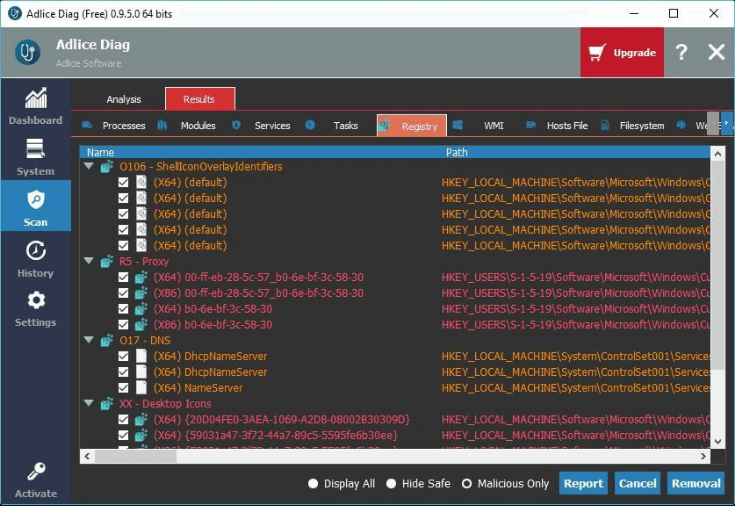This screenshot has height=506, width=735.
Task: Select the Hide Safe radio button
Action: point(391,484)
